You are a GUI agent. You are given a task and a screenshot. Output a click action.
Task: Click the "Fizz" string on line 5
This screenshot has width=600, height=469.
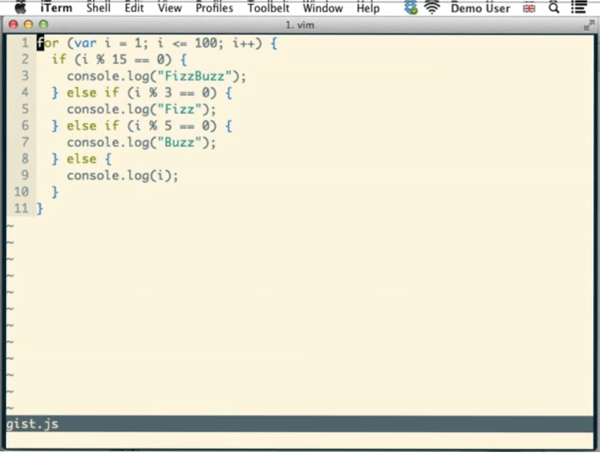[179, 109]
